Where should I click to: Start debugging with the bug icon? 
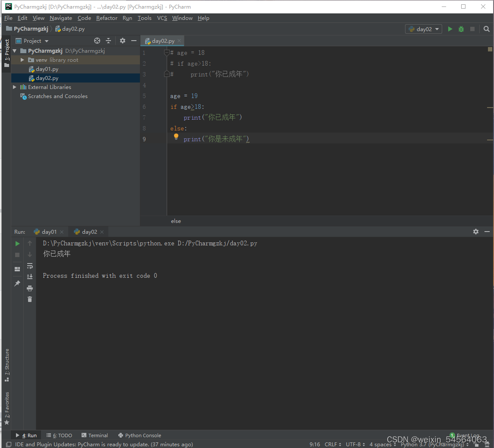coord(461,29)
